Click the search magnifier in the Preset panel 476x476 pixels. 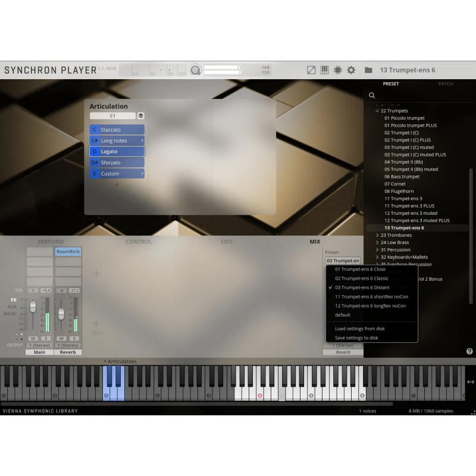(x=372, y=95)
